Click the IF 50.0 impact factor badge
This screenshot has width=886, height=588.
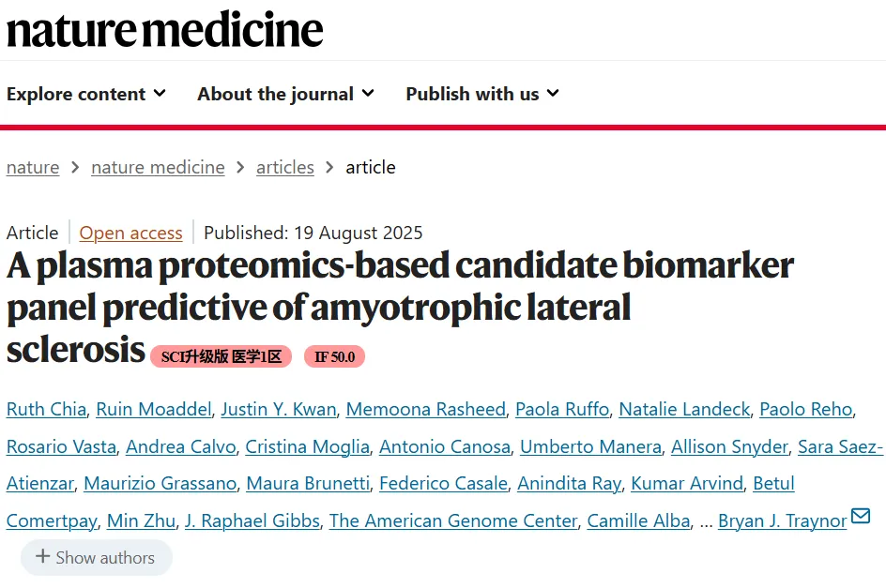pyautogui.click(x=334, y=356)
